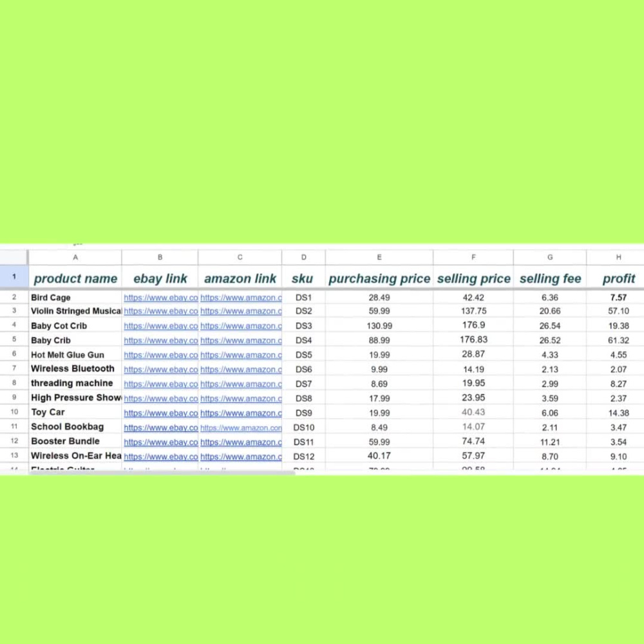The height and width of the screenshot is (644, 644).
Task: Select the 'threading machine' cell
Action: 75,383
